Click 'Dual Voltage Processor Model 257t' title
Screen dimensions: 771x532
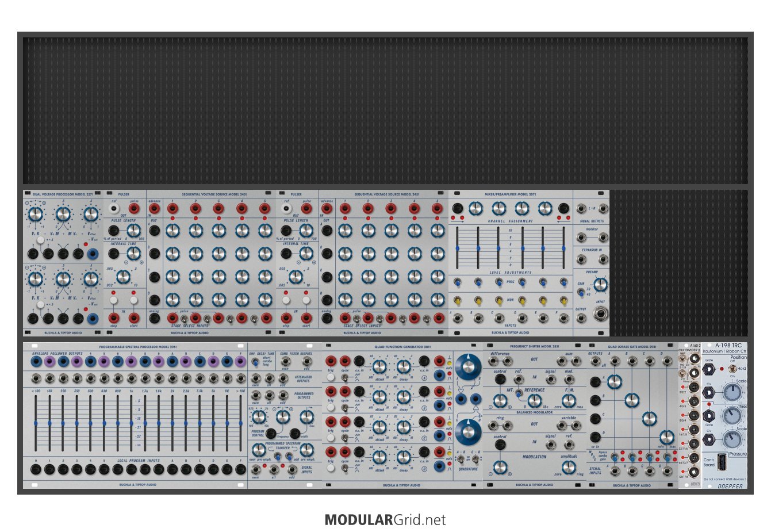[63, 194]
